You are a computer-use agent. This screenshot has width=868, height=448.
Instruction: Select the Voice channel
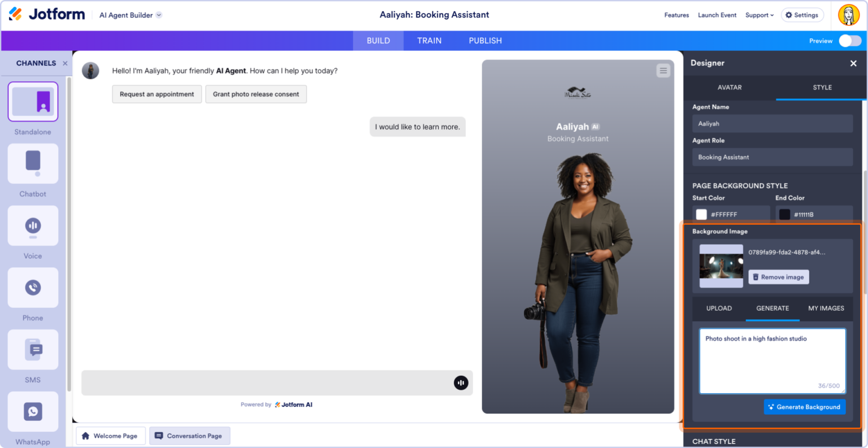click(32, 225)
